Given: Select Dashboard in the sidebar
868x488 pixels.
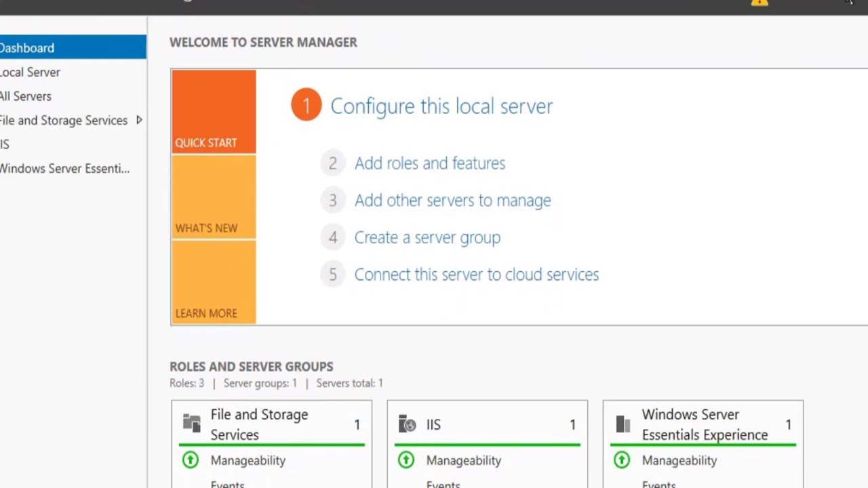Looking at the screenshot, I should pos(73,47).
